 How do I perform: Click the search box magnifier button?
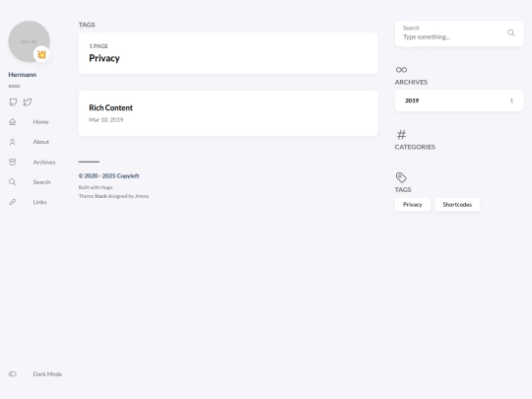pos(511,33)
